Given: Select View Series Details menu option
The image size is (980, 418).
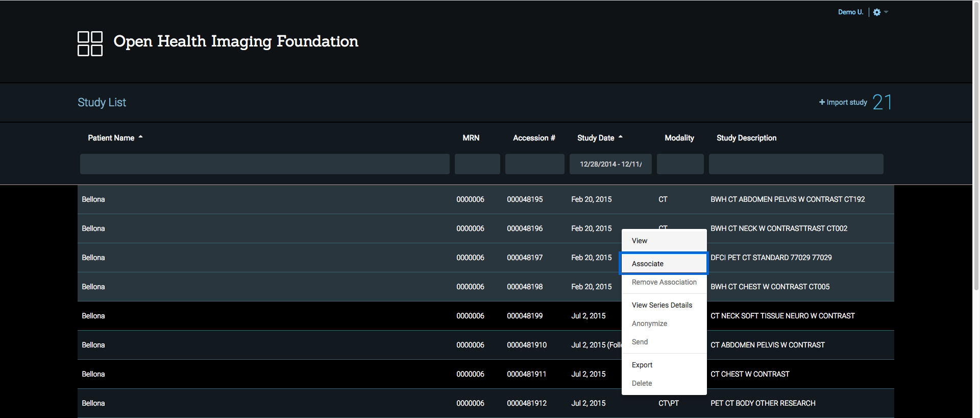Looking at the screenshot, I should pyautogui.click(x=662, y=305).
